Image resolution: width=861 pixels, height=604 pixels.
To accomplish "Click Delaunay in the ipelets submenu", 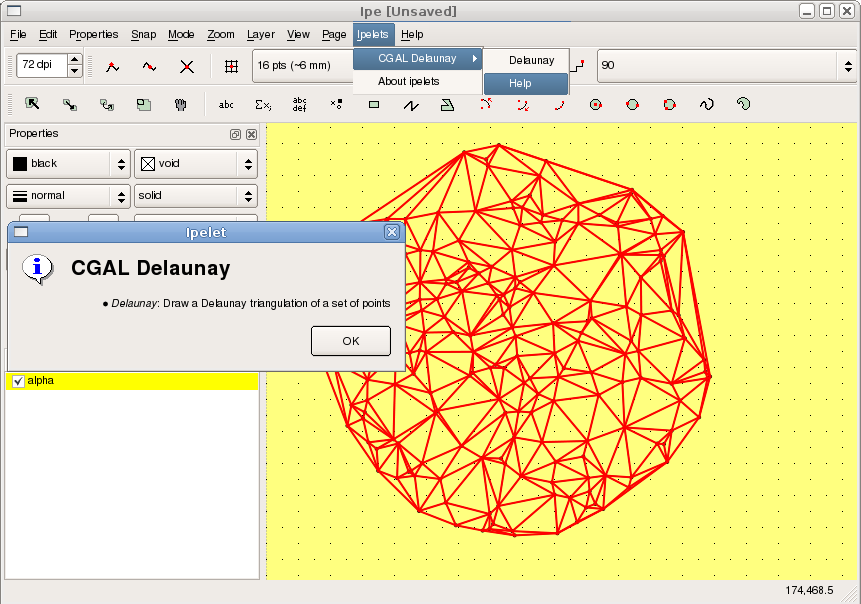I will 531,60.
